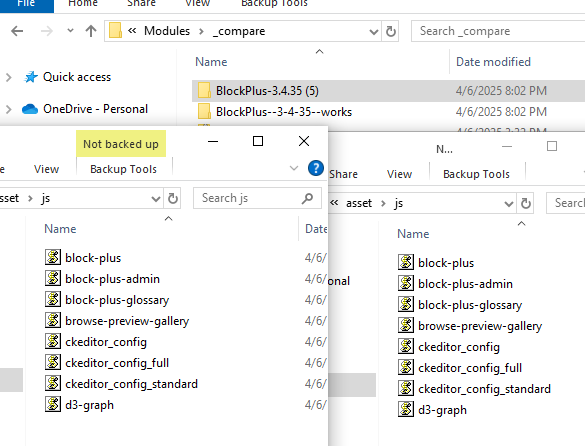Image resolution: width=585 pixels, height=446 pixels.
Task: Click the blue Help question mark icon
Action: (x=316, y=168)
